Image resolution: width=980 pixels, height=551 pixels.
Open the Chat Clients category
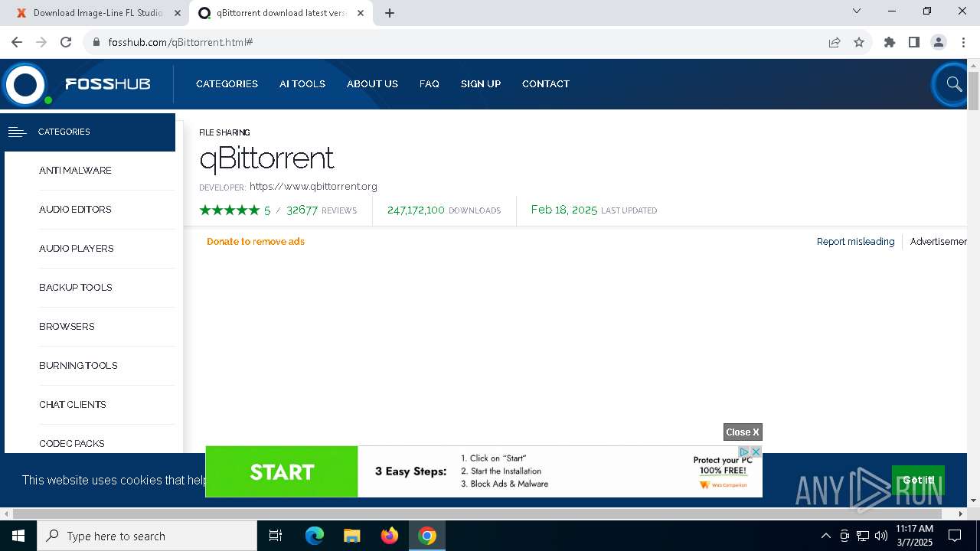73,405
